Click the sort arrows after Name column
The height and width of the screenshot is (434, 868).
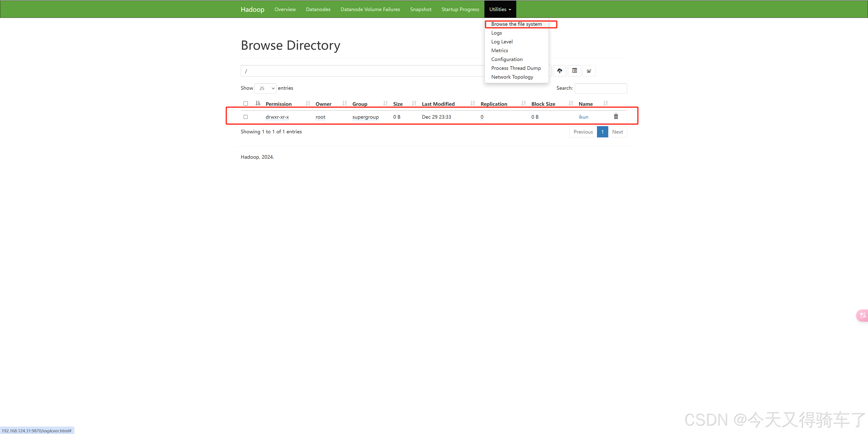(x=606, y=104)
